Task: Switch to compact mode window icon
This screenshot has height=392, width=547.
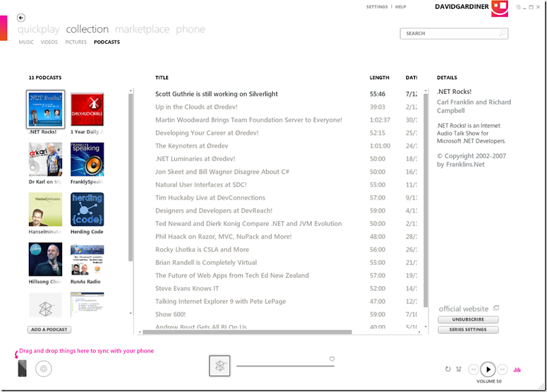Action: pos(518,7)
